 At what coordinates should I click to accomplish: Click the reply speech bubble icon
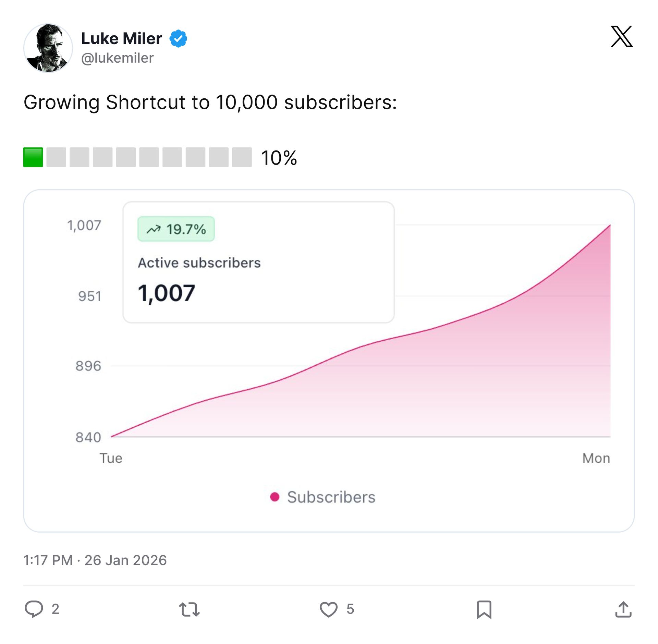[34, 609]
